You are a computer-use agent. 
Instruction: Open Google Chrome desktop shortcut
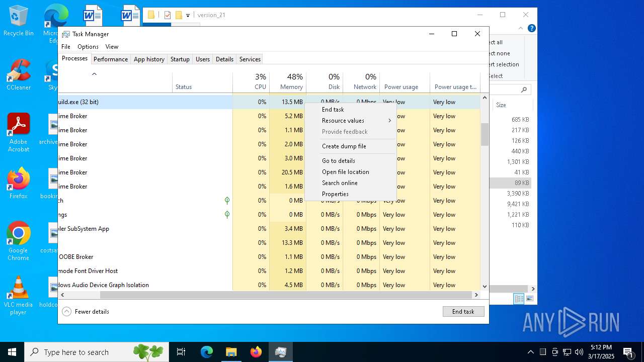tap(18, 241)
